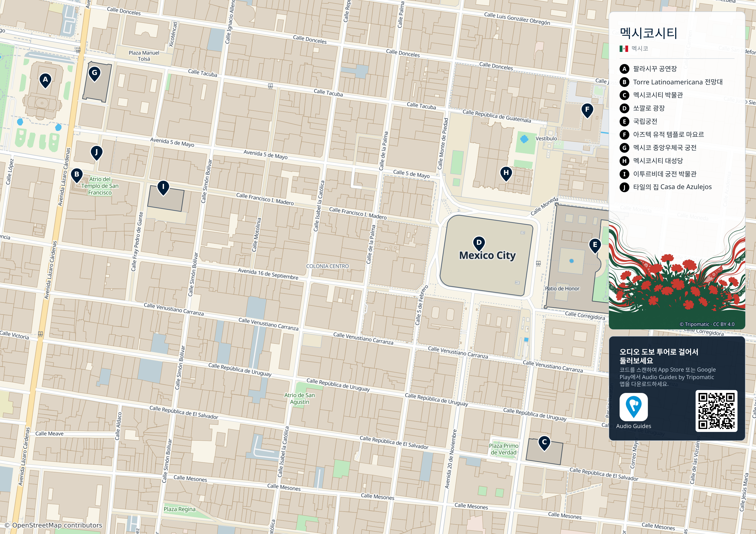Click the 오디오 도보 투어 heading
Screen dimensions: 756x534
pos(659,356)
